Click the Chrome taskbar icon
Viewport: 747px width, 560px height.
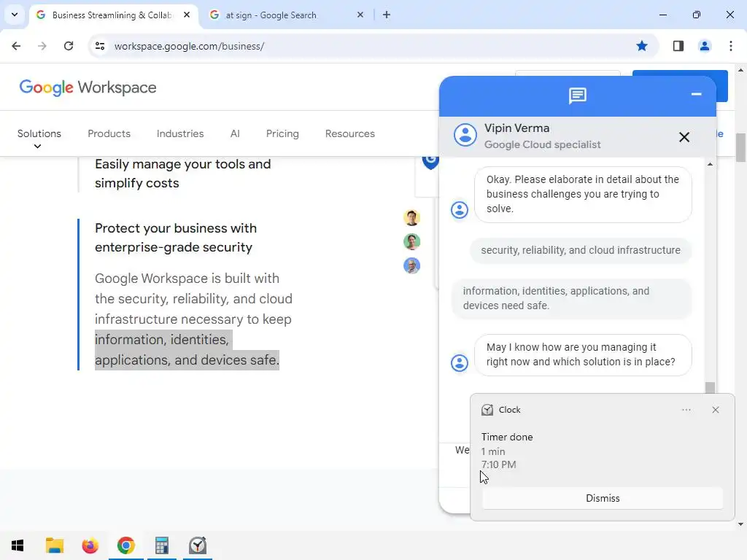125,545
